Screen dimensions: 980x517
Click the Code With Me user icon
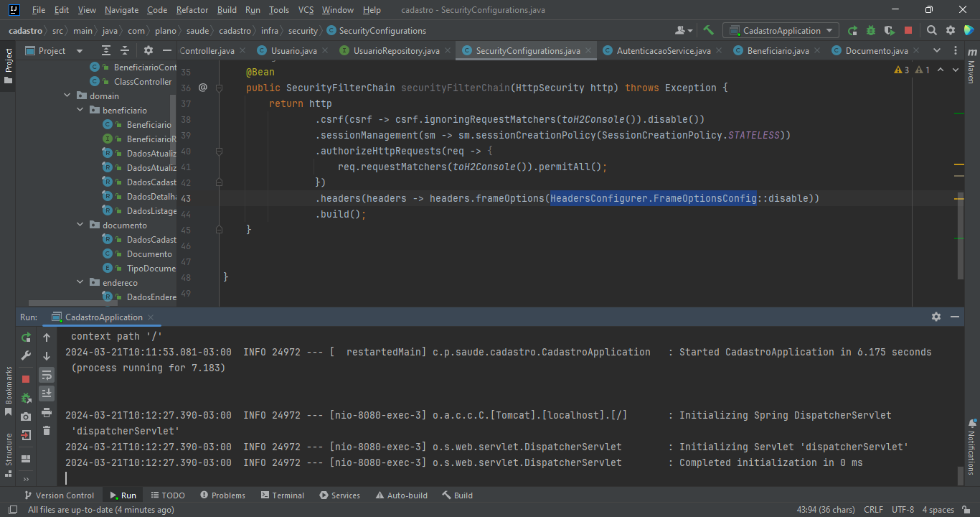point(684,30)
